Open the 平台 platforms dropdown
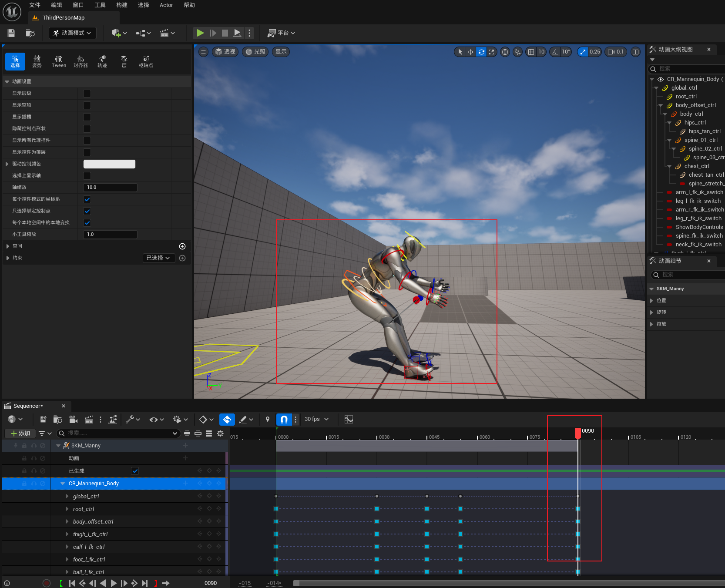Image resolution: width=725 pixels, height=588 pixels. (x=281, y=33)
